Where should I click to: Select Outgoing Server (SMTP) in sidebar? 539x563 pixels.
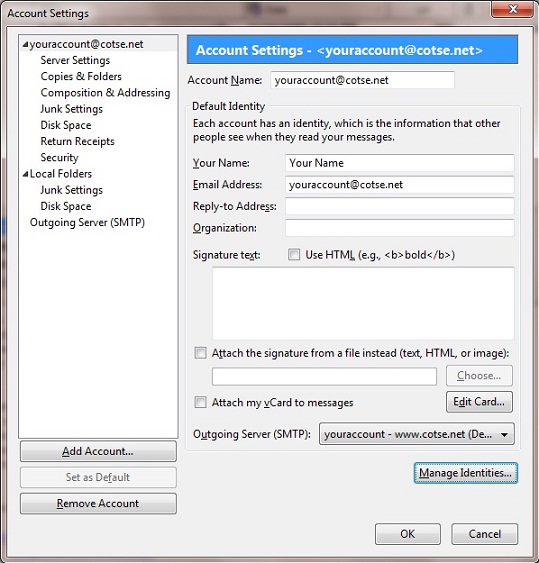coord(87,222)
